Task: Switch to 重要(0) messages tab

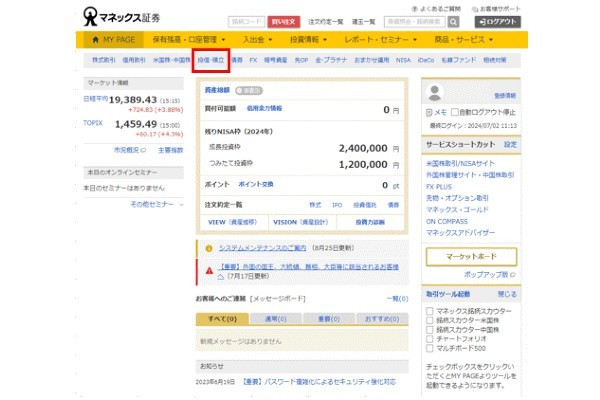Action: point(329,318)
